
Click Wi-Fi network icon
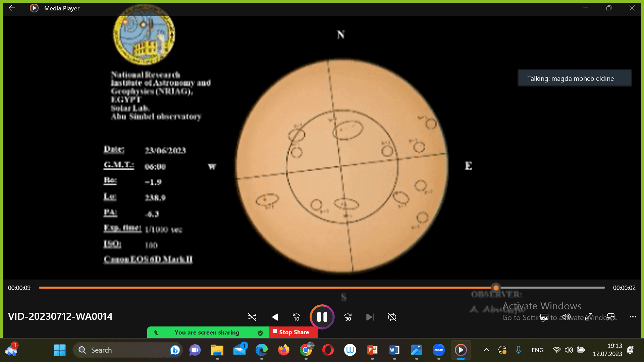[x=556, y=350]
